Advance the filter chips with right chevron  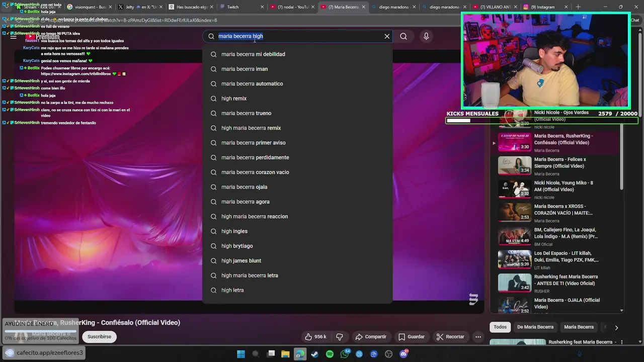click(616, 327)
